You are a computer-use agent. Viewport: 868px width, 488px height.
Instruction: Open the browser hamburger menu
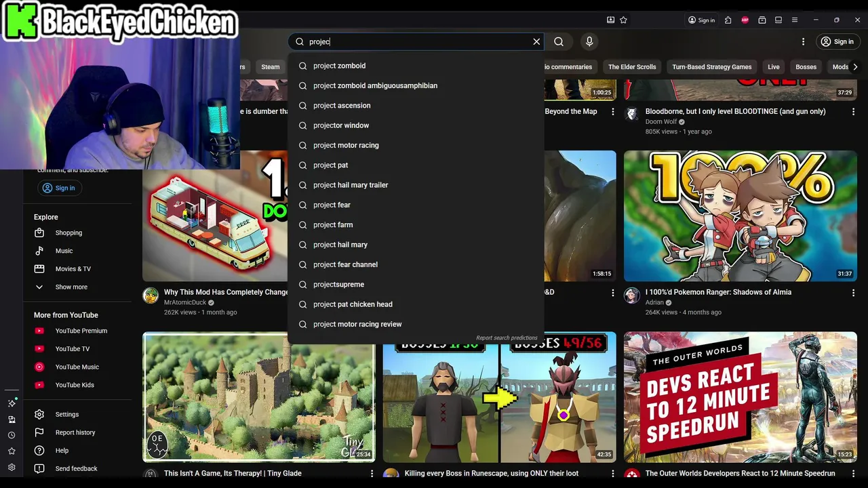coord(795,20)
